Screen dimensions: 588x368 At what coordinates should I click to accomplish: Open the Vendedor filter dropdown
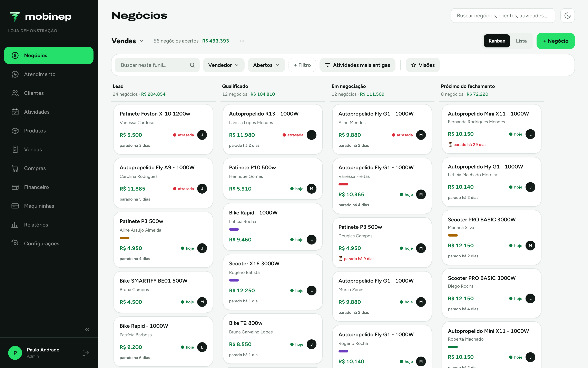coord(224,65)
